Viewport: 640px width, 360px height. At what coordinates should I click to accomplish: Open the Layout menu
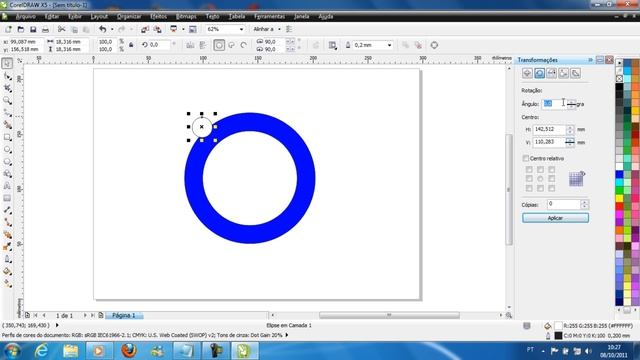[99, 17]
